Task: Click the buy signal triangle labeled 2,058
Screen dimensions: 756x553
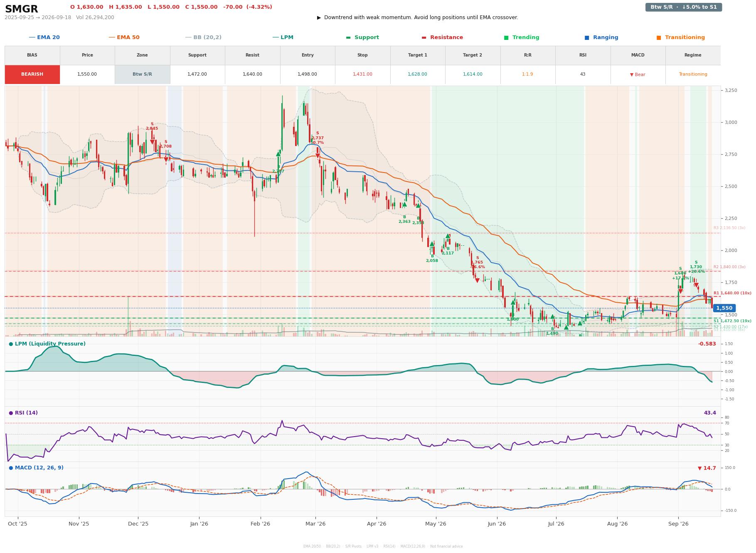Action: click(432, 244)
